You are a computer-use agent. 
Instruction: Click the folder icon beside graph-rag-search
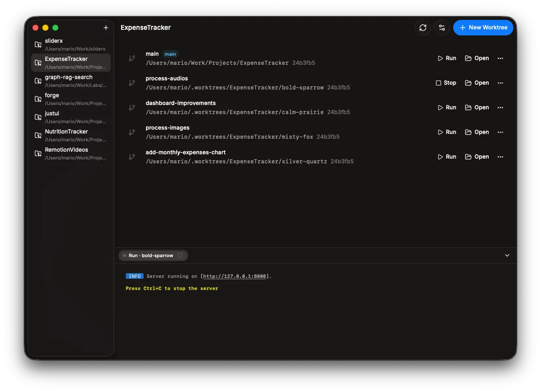pyautogui.click(x=38, y=81)
